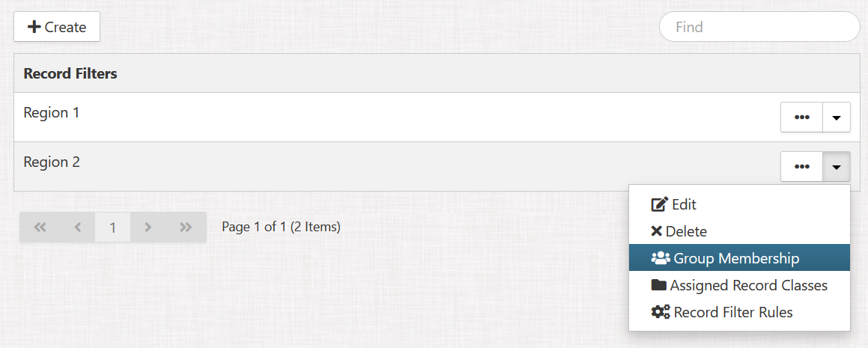This screenshot has height=348, width=868.
Task: Select Record Filter Rules menu entry
Action: 732,312
